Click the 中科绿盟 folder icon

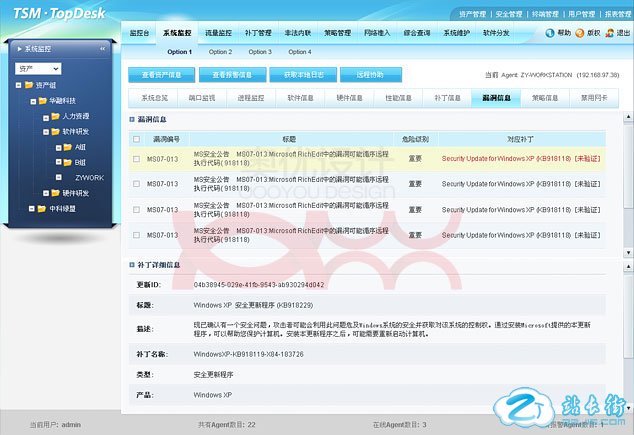tap(42, 207)
